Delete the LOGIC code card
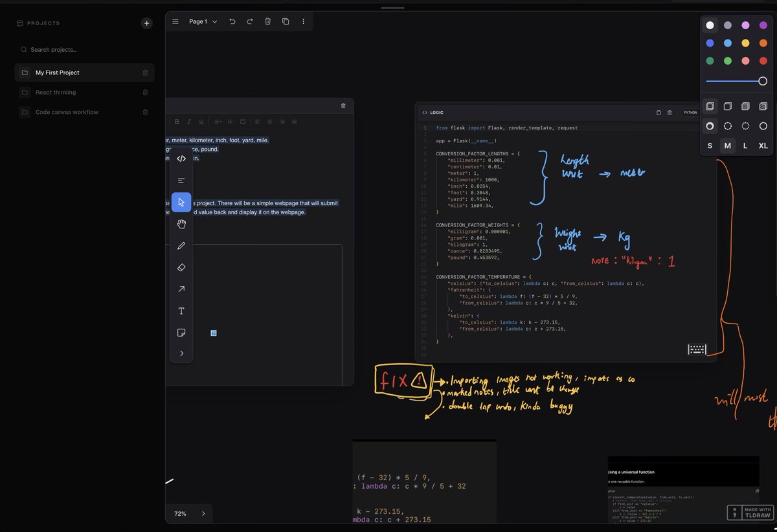 670,112
